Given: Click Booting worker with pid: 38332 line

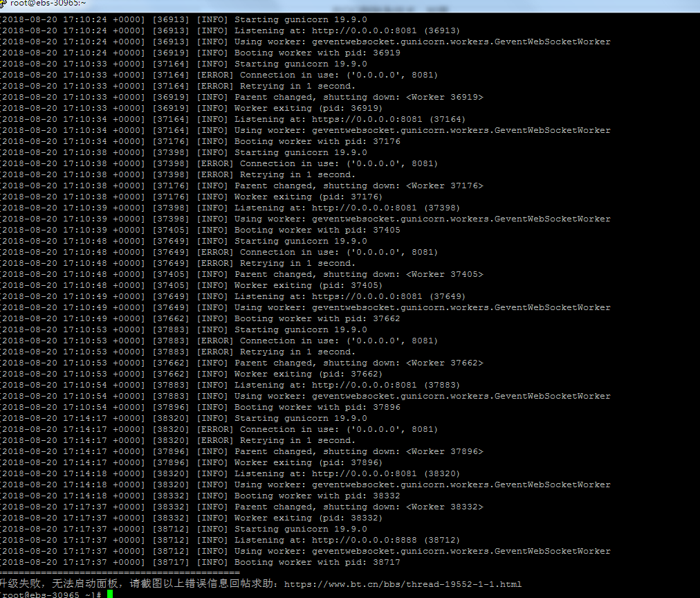Looking at the screenshot, I should click(x=201, y=496).
